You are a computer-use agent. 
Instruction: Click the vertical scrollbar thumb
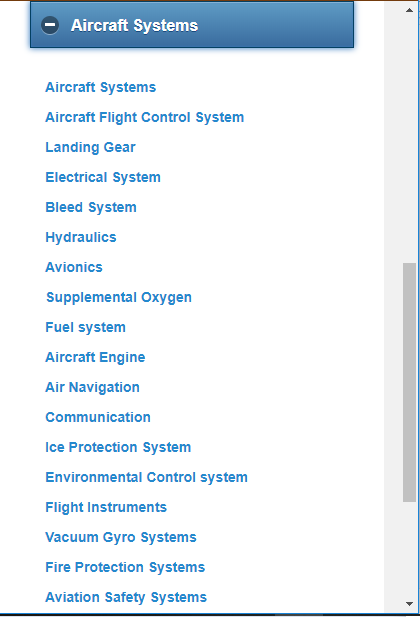tap(409, 382)
